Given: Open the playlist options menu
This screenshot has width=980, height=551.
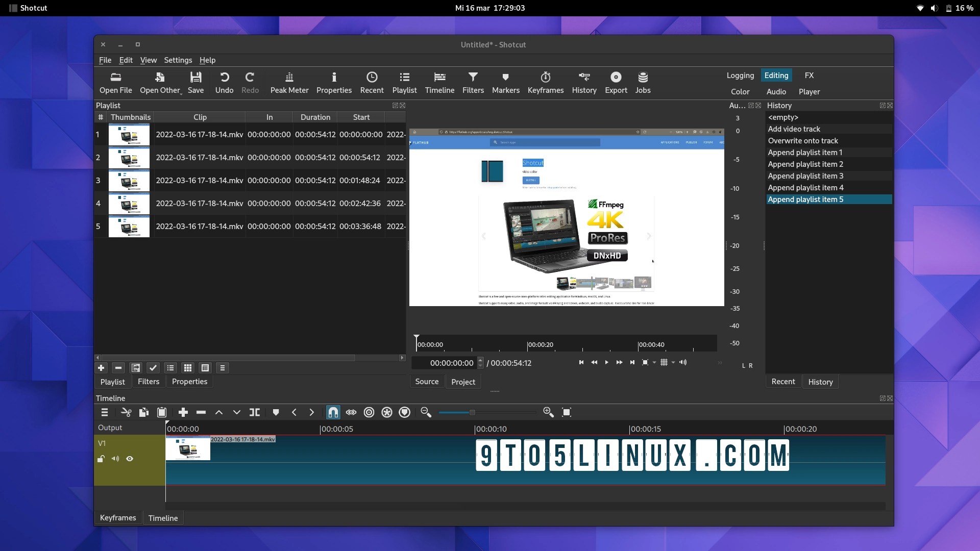Looking at the screenshot, I should click(x=222, y=368).
